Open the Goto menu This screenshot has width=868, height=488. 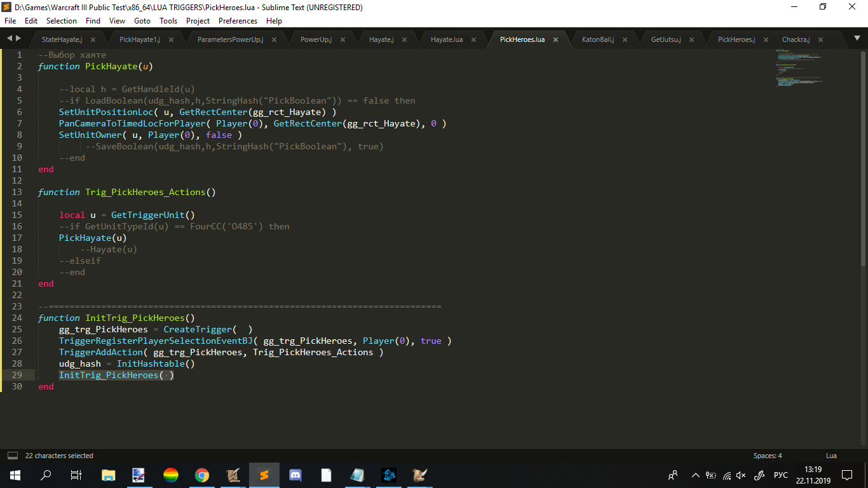142,21
